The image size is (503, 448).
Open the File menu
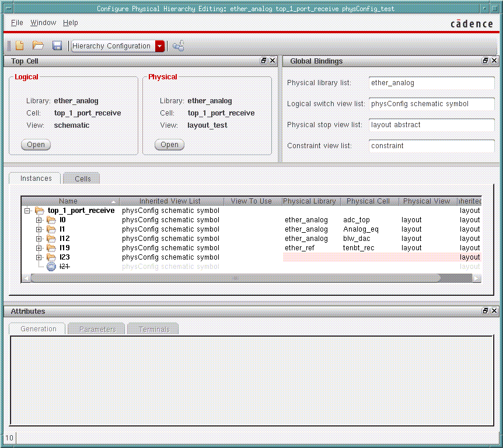click(17, 23)
